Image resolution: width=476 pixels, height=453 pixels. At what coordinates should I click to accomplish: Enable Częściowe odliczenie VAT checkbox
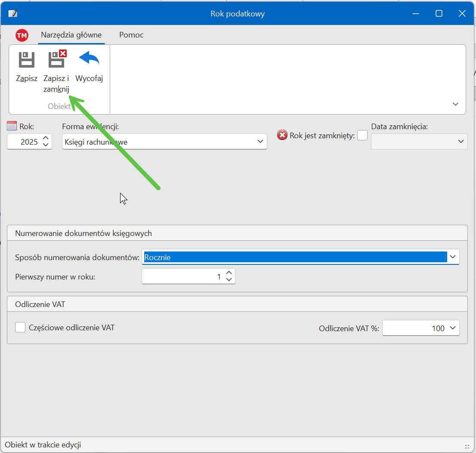pos(20,328)
